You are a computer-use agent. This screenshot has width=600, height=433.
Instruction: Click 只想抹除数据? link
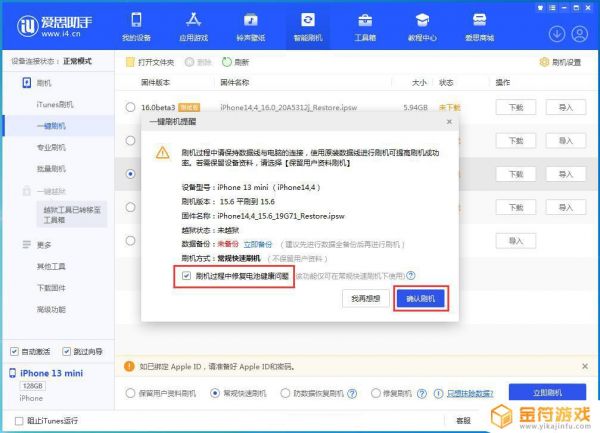click(x=470, y=393)
